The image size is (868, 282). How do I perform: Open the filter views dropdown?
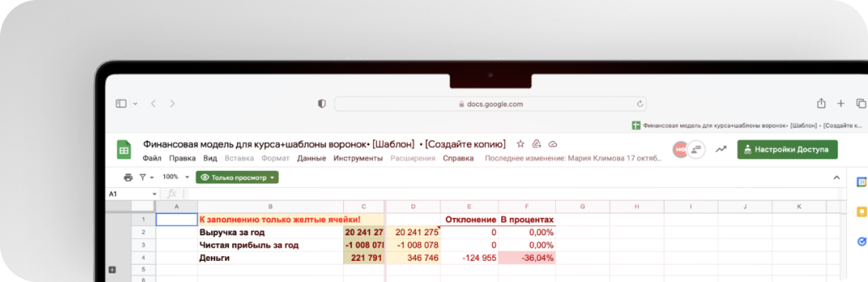[146, 177]
